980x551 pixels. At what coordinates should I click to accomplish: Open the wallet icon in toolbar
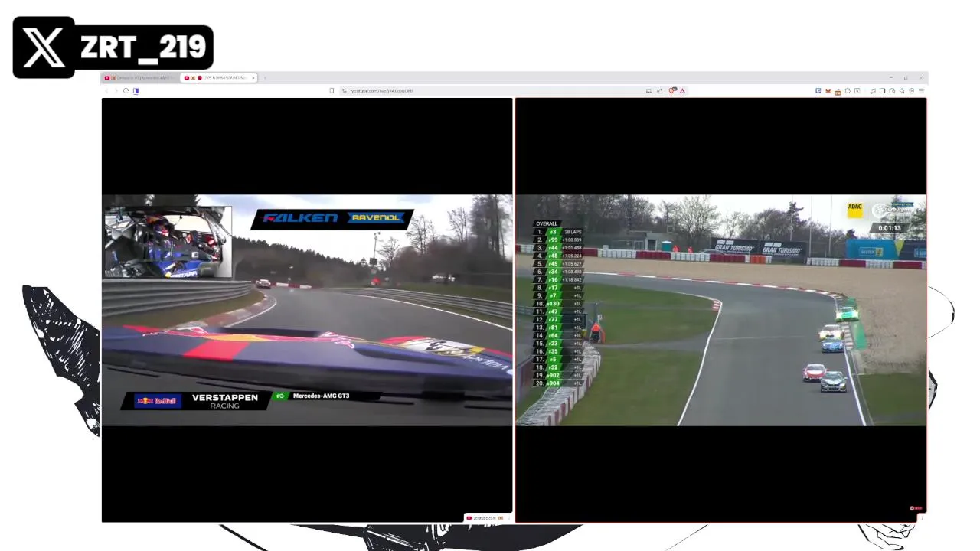[x=892, y=91]
